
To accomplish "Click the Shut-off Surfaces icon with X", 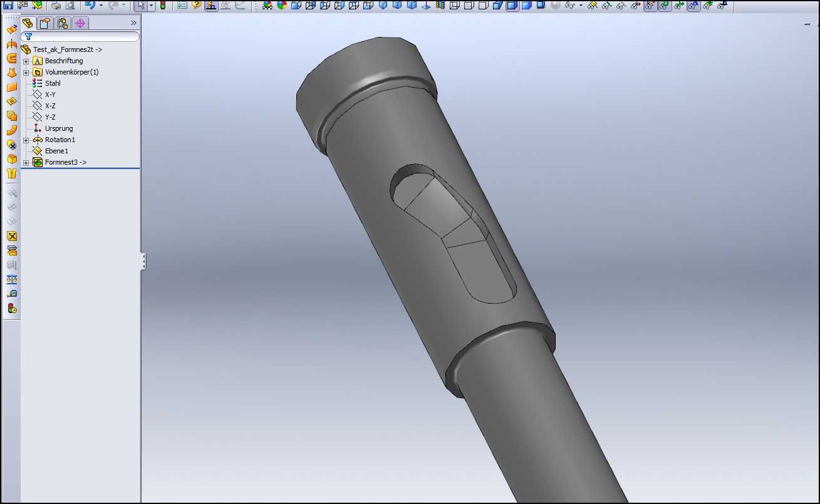I will tap(11, 145).
